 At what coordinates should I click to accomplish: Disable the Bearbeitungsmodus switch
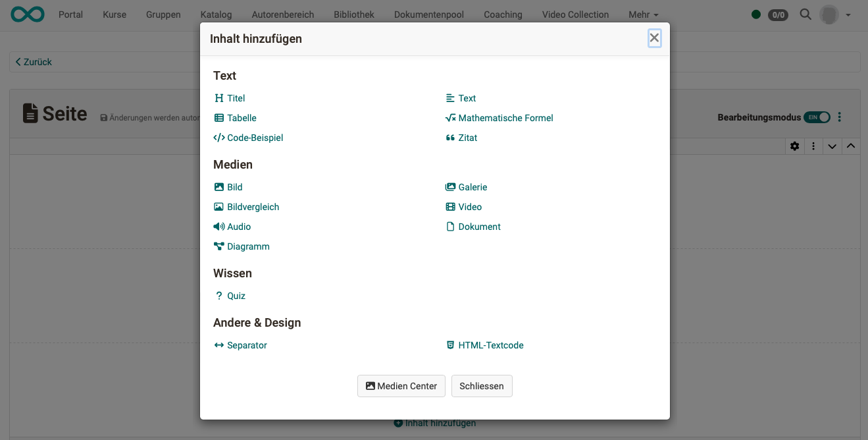[x=817, y=117]
